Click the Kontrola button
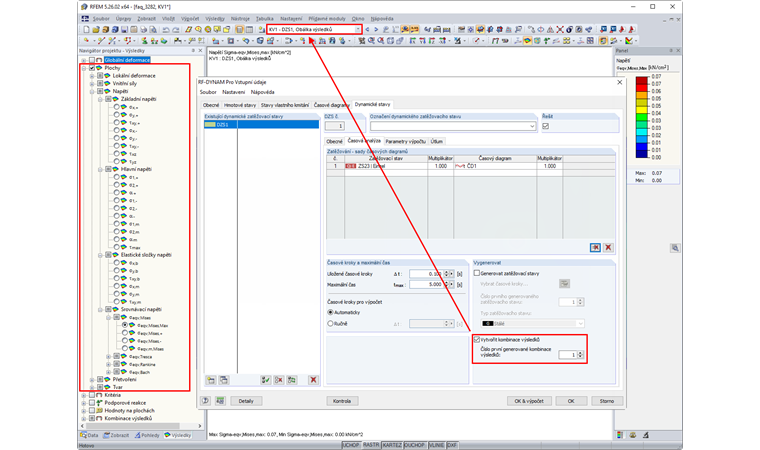 coord(342,401)
